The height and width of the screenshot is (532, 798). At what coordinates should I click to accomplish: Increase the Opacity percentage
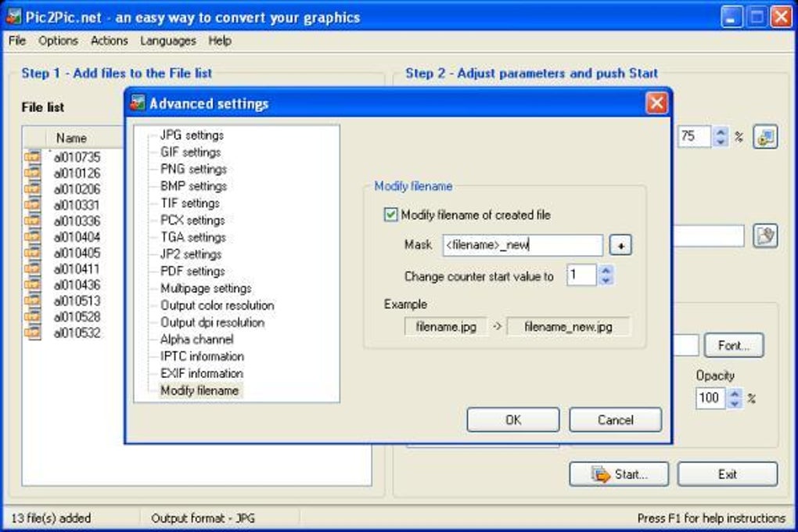[x=735, y=393]
